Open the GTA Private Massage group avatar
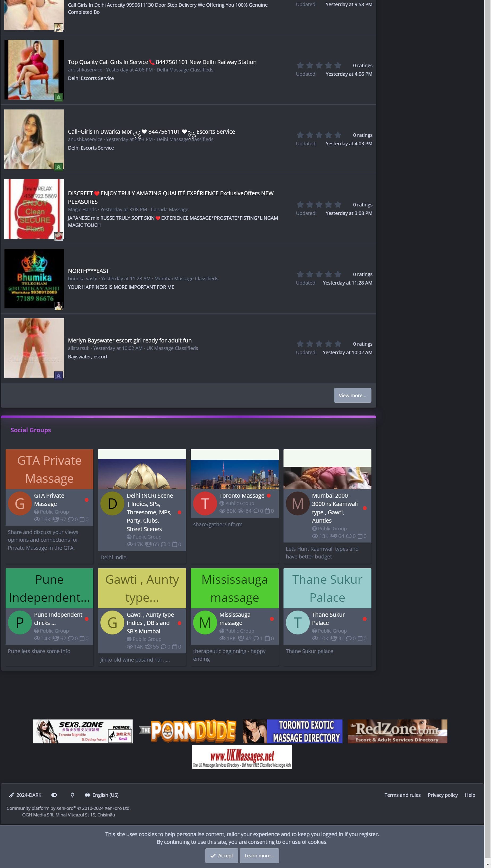This screenshot has height=868, width=491. (20, 503)
